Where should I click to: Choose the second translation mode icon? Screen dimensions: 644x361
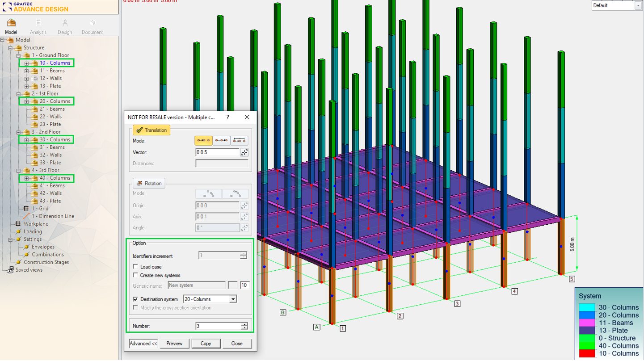point(221,140)
